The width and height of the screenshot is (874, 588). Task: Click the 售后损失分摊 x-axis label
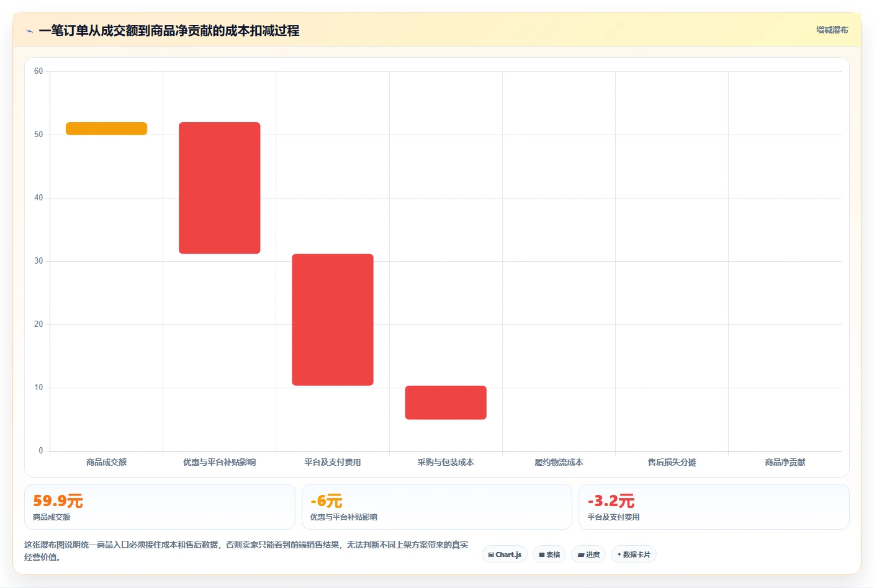click(672, 462)
